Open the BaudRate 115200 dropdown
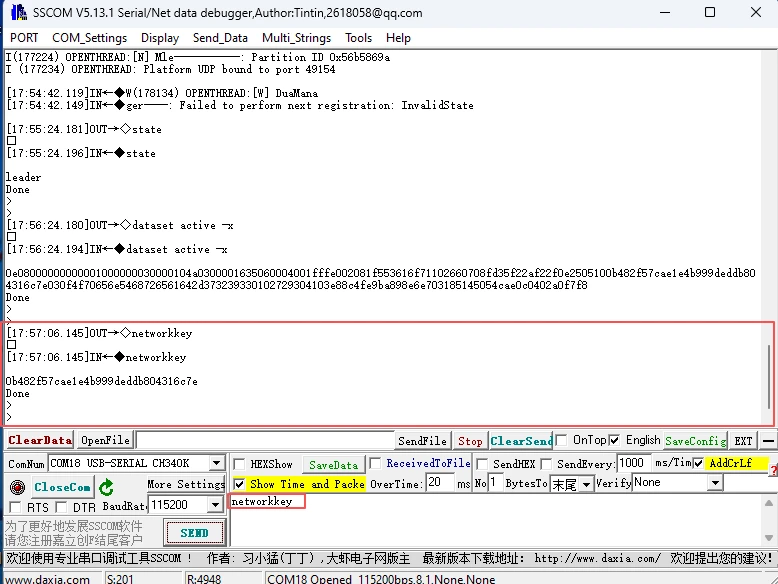 [216, 506]
